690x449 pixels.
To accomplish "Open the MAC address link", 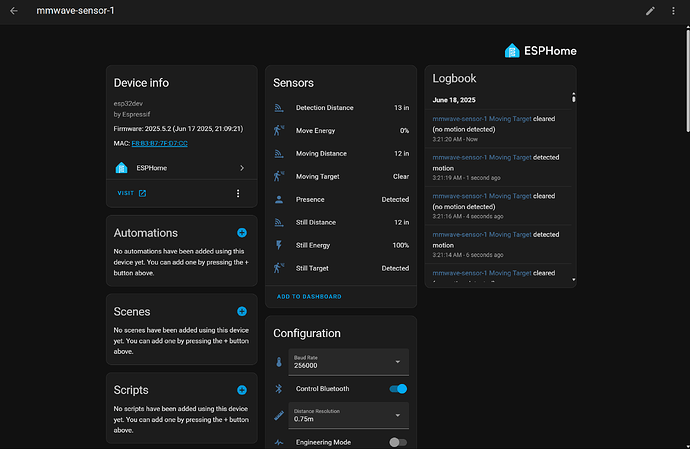I will (159, 144).
